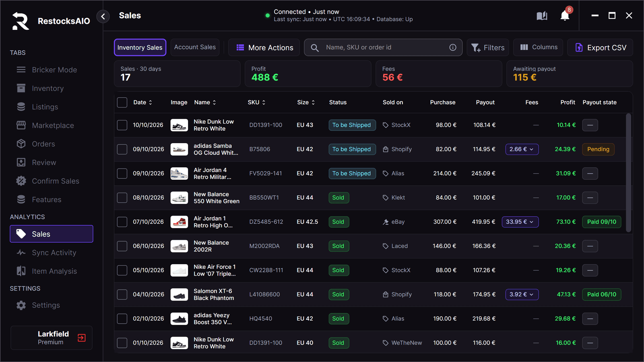Sort by Size column
Image resolution: width=644 pixels, height=362 pixels.
pyautogui.click(x=306, y=103)
